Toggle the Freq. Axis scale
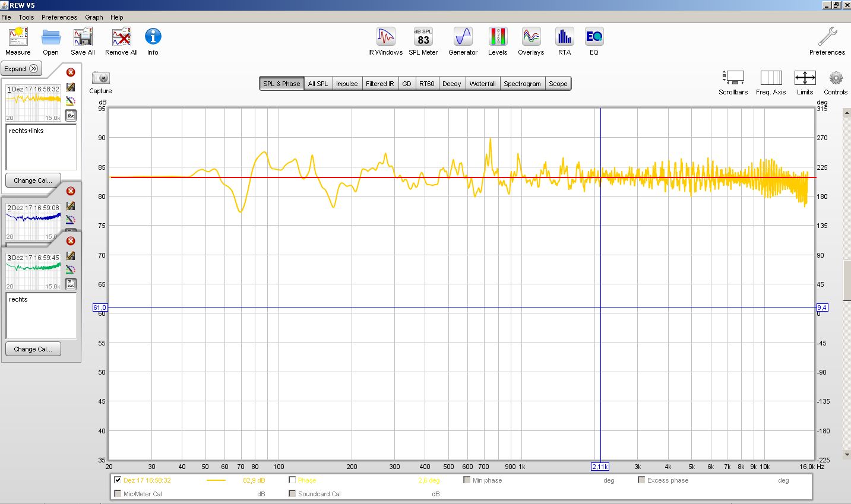851x504 pixels. 771,83
